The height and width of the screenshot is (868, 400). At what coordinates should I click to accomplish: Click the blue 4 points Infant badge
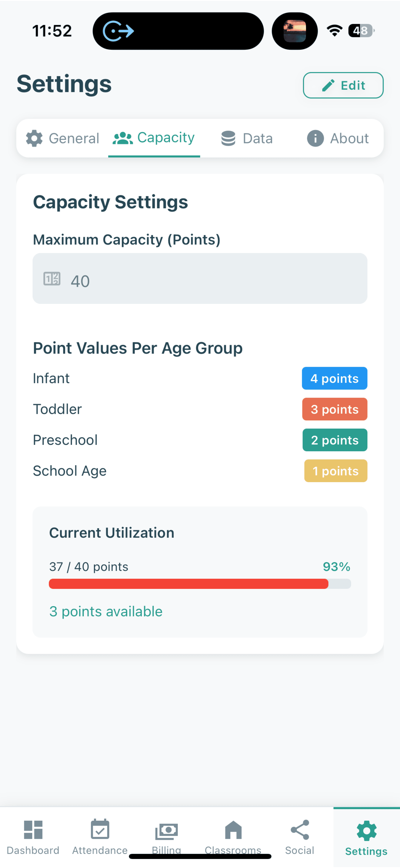click(x=334, y=378)
